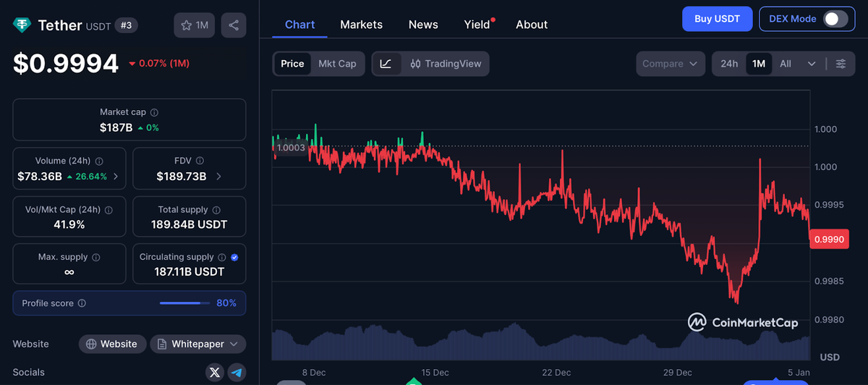Click verified badge by Circulating supply
This screenshot has width=868, height=385.
pos(234,258)
